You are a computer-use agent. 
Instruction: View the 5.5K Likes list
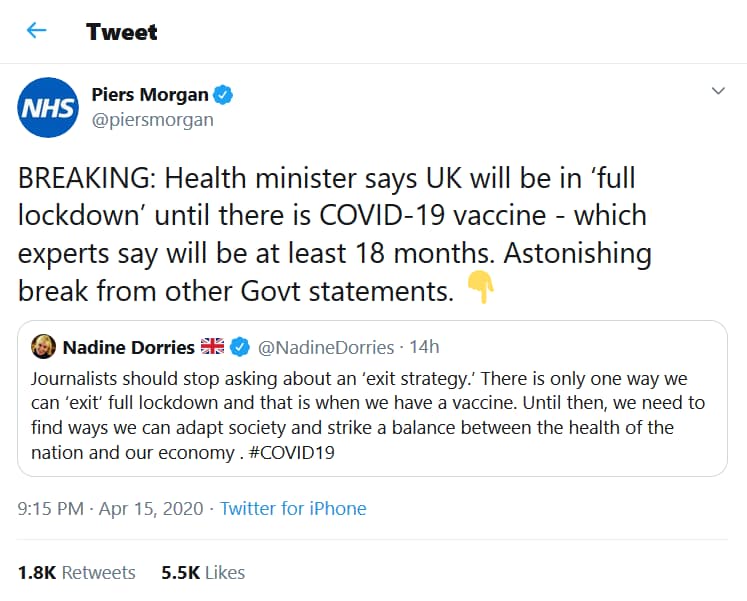[202, 573]
